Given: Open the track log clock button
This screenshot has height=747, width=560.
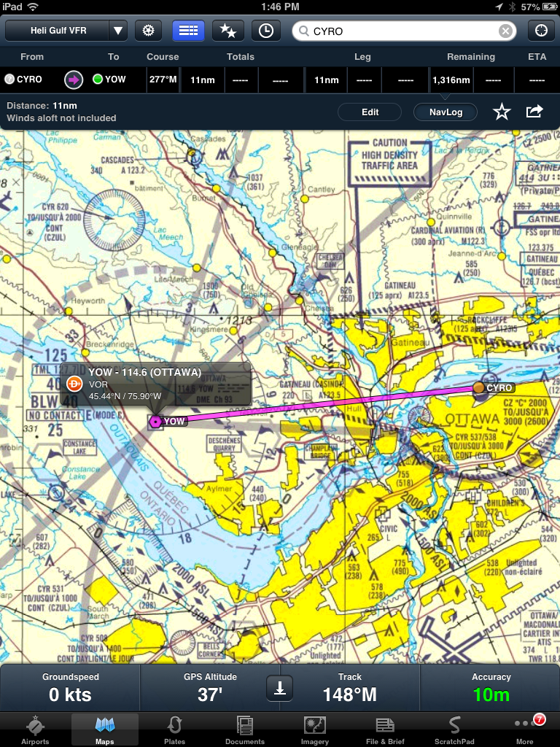Looking at the screenshot, I should [265, 31].
